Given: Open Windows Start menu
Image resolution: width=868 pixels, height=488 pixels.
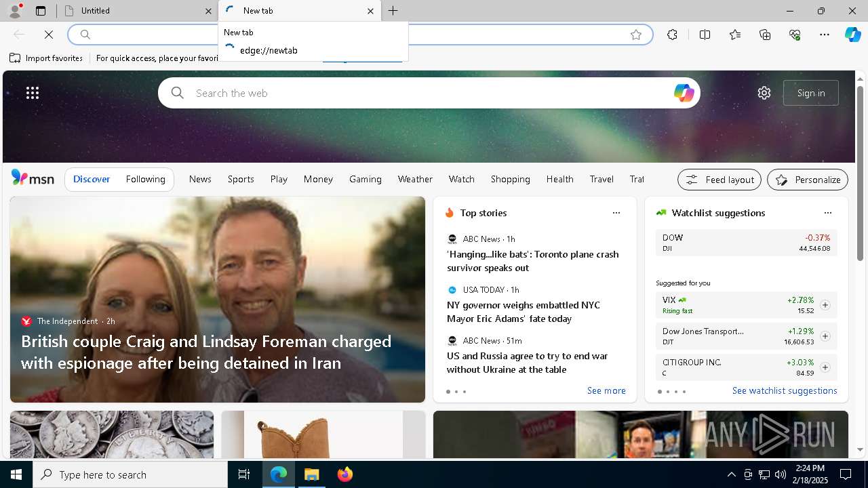Looking at the screenshot, I should (x=16, y=474).
